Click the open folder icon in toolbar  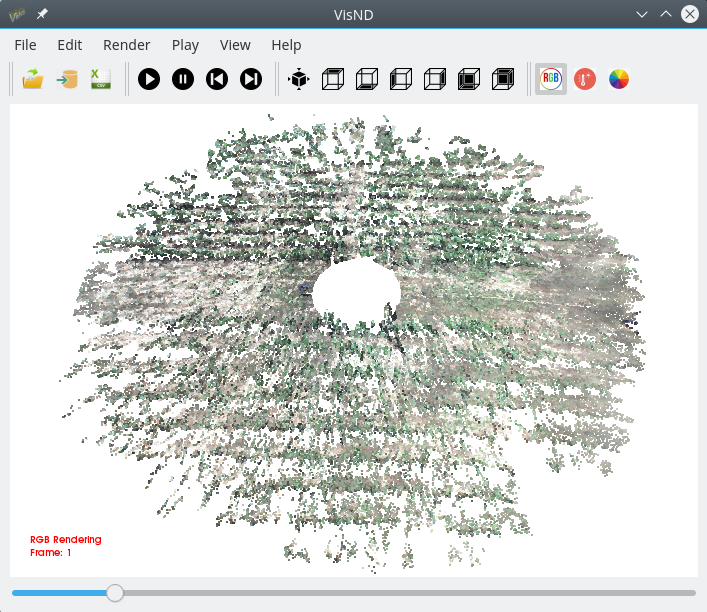tap(33, 79)
